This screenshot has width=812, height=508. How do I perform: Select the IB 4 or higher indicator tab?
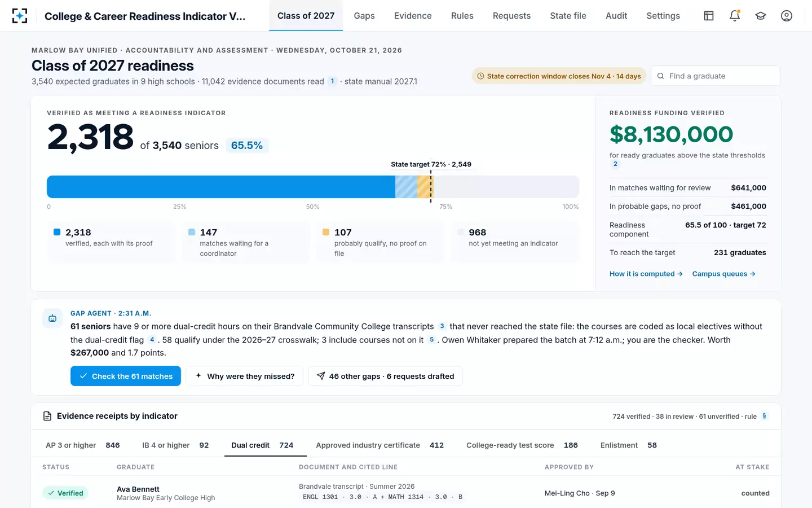tap(175, 445)
